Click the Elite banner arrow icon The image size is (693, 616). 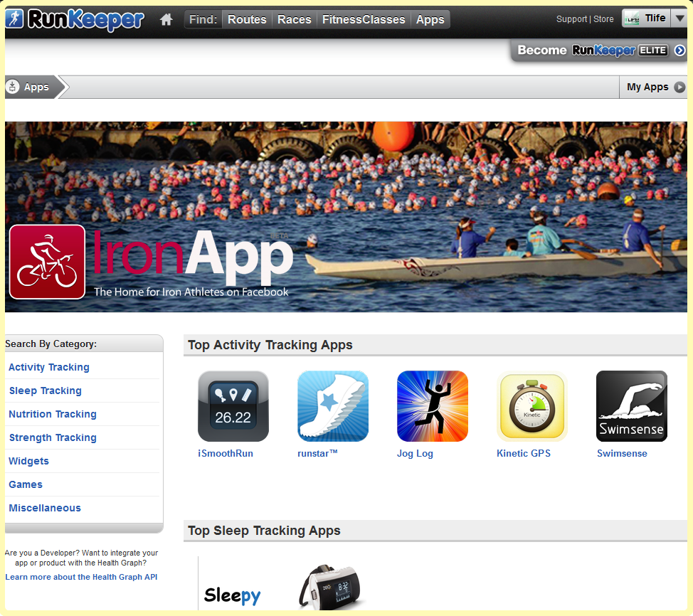click(x=679, y=51)
